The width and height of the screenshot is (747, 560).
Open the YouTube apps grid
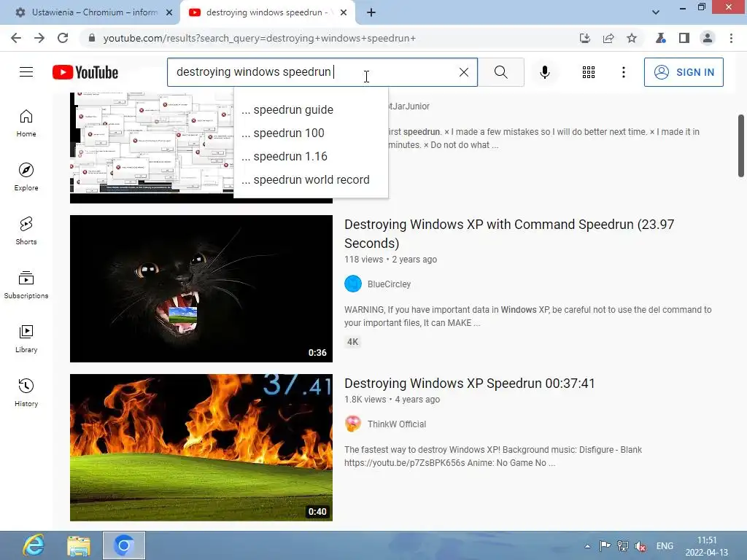pyautogui.click(x=589, y=72)
